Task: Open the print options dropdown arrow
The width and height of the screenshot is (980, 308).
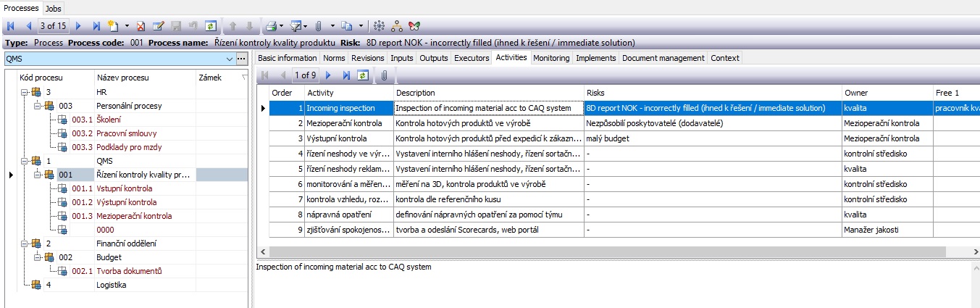Action: click(x=280, y=26)
